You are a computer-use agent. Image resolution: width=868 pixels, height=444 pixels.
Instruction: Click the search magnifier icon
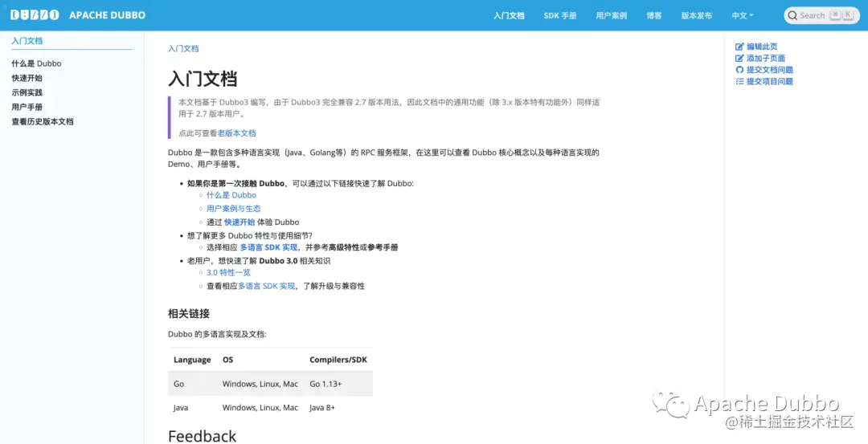(x=792, y=15)
